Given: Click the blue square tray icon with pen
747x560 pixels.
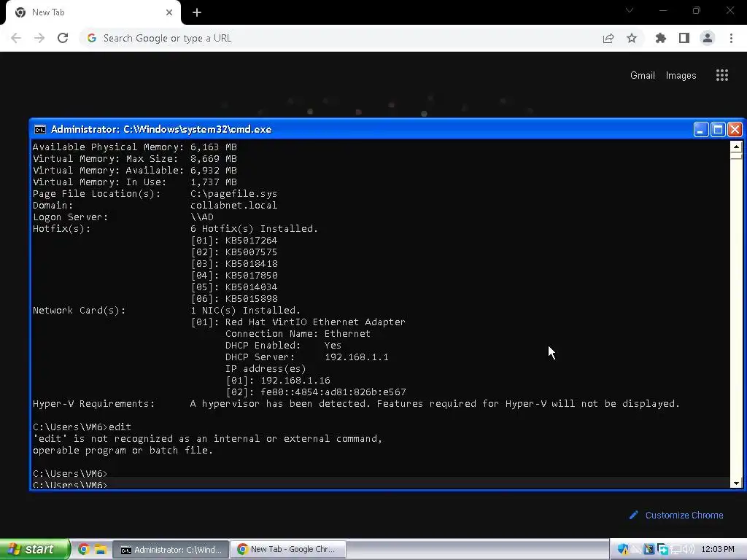Looking at the screenshot, I should click(649, 549).
